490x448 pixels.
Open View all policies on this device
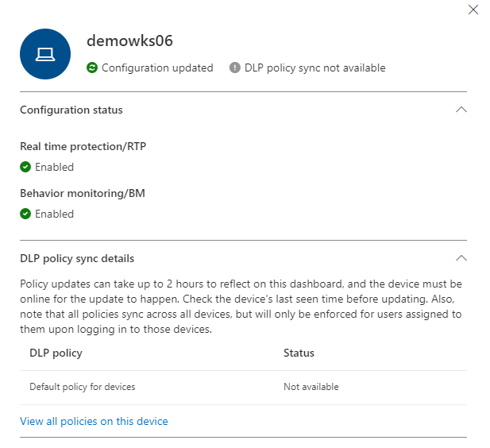pyautogui.click(x=94, y=421)
